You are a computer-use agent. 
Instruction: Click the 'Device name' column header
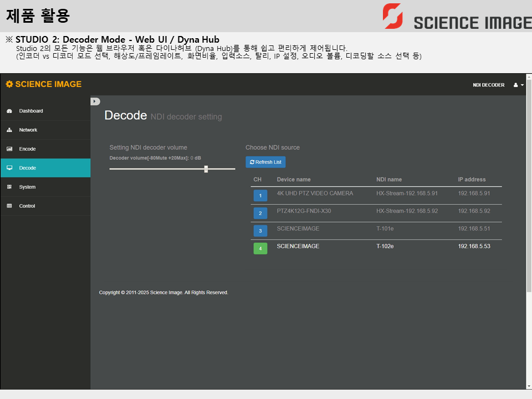click(x=294, y=180)
